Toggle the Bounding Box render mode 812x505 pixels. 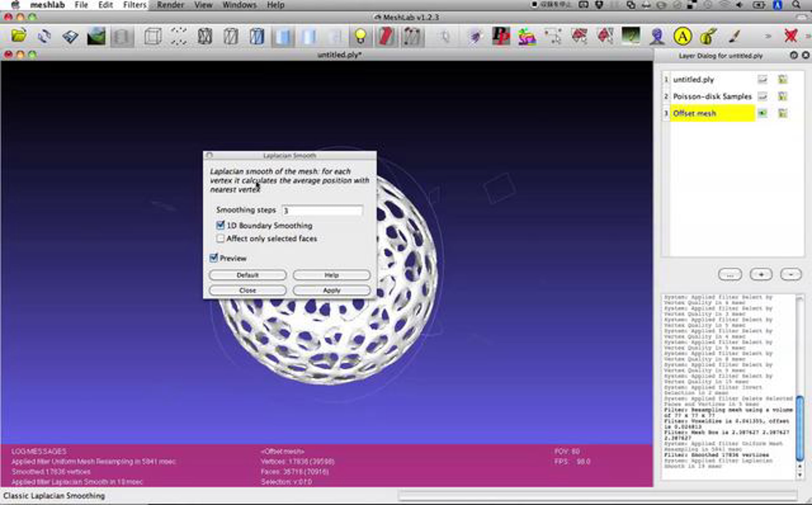click(x=153, y=36)
